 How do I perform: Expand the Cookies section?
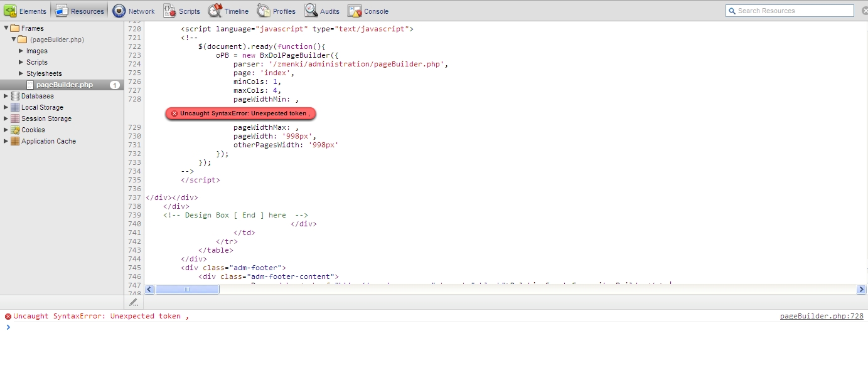[6, 130]
